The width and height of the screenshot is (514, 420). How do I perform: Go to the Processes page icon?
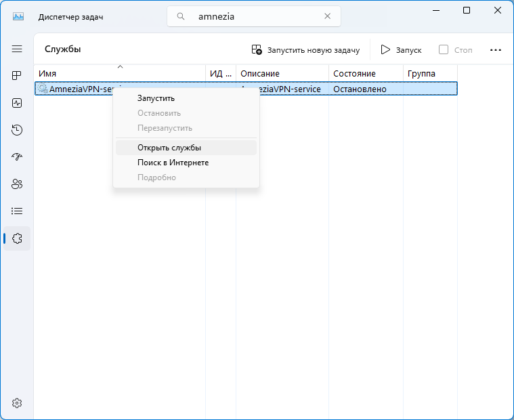click(x=17, y=76)
